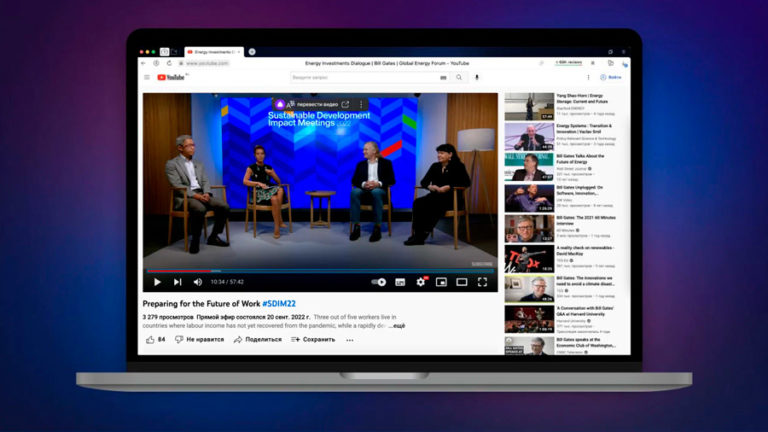Switch to miniplayer mode
Screen dimensions: 768x432
click(x=441, y=282)
